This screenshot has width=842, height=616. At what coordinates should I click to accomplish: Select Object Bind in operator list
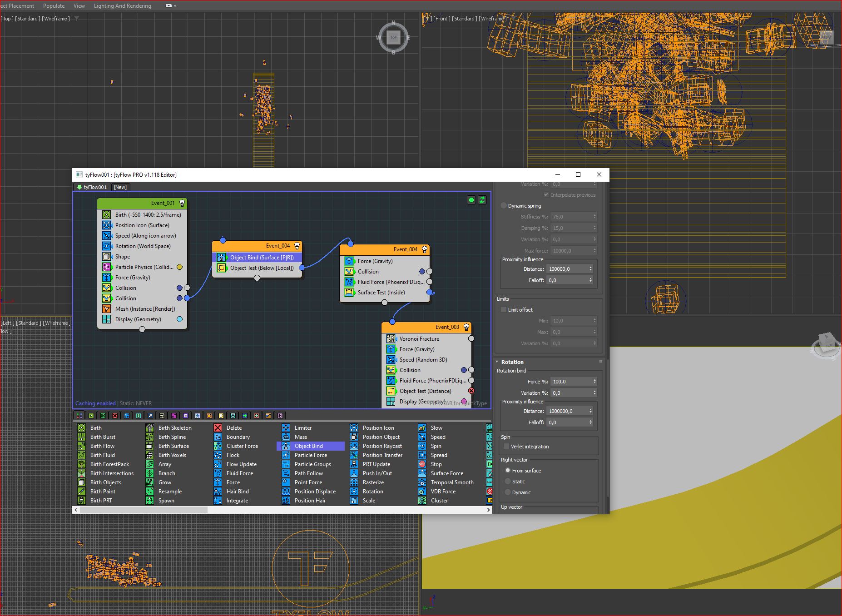[x=309, y=446]
